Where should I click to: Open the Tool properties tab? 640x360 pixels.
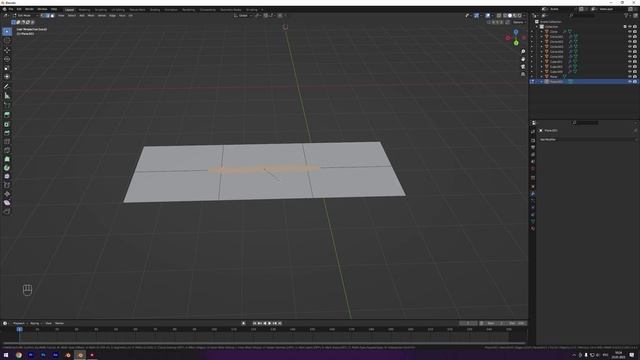click(x=533, y=132)
